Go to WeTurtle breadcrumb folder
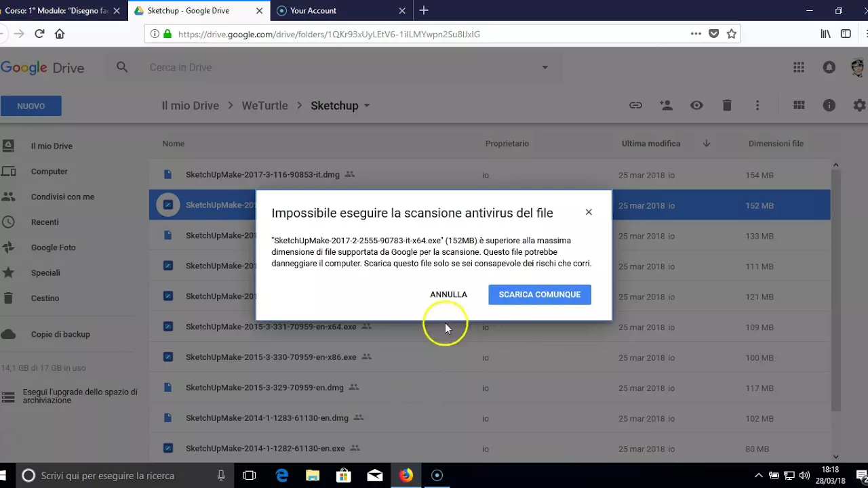The width and height of the screenshot is (868, 488). (x=264, y=106)
